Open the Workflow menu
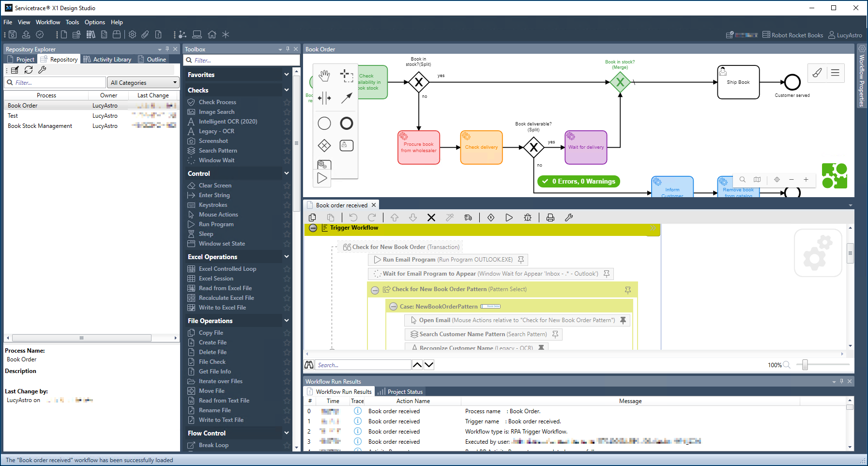 48,22
